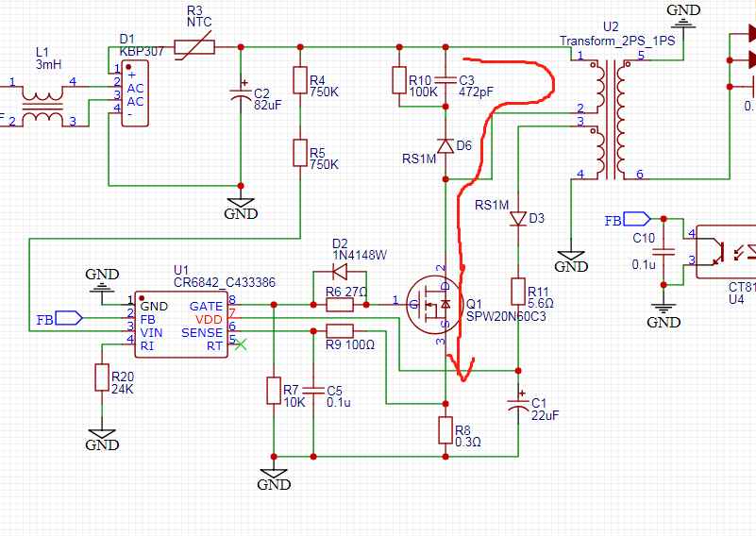Select the D1 KBP307 bridge rectifier symbol
This screenshot has width=756, height=536.
tap(135, 93)
